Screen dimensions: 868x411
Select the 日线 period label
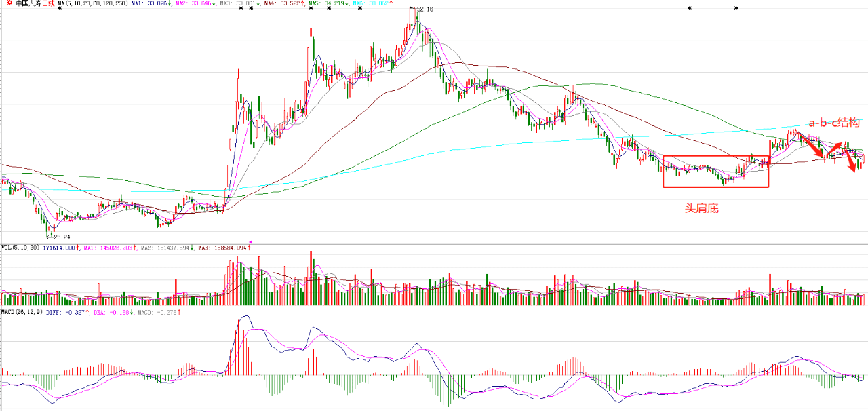[x=48, y=3]
